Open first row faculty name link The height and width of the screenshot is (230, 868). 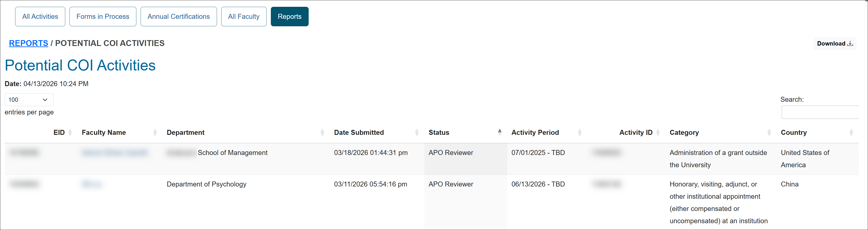click(x=115, y=153)
